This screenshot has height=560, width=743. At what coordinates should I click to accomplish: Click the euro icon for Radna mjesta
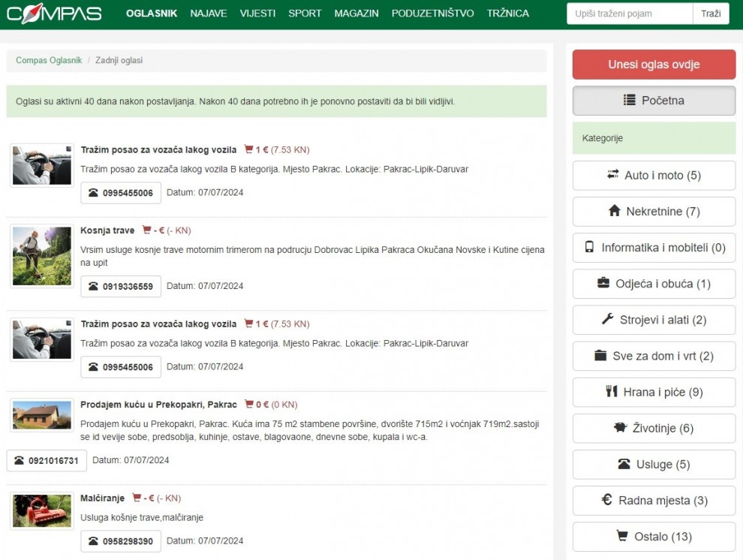click(x=607, y=500)
